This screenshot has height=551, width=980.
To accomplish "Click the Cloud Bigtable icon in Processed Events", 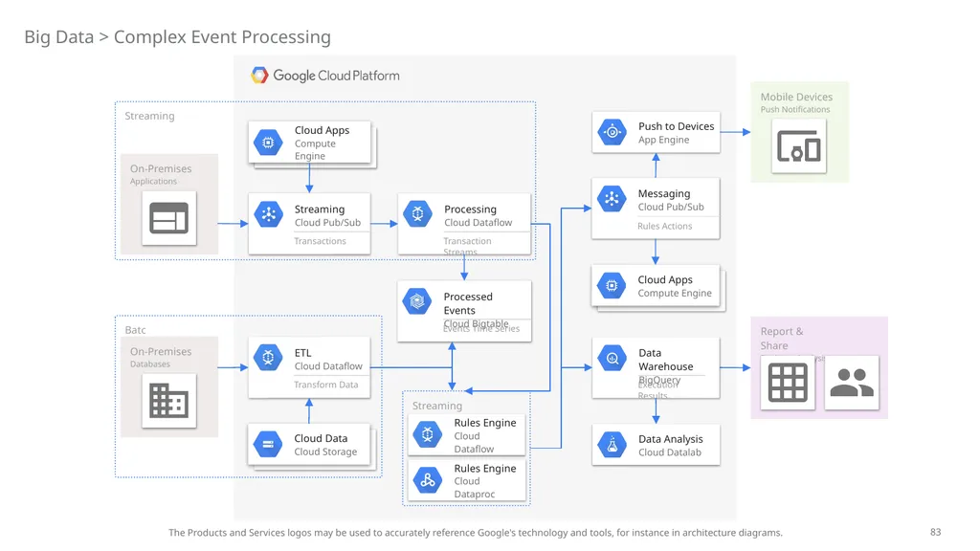I will [417, 301].
